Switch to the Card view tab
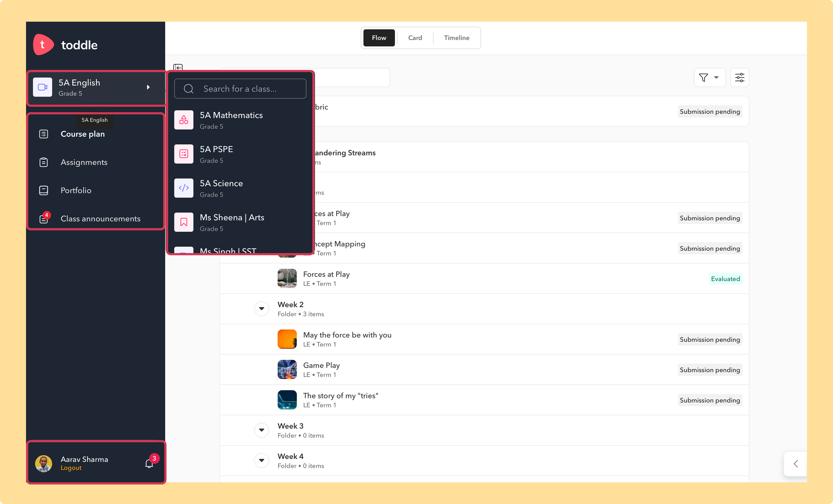833x504 pixels. pos(415,38)
